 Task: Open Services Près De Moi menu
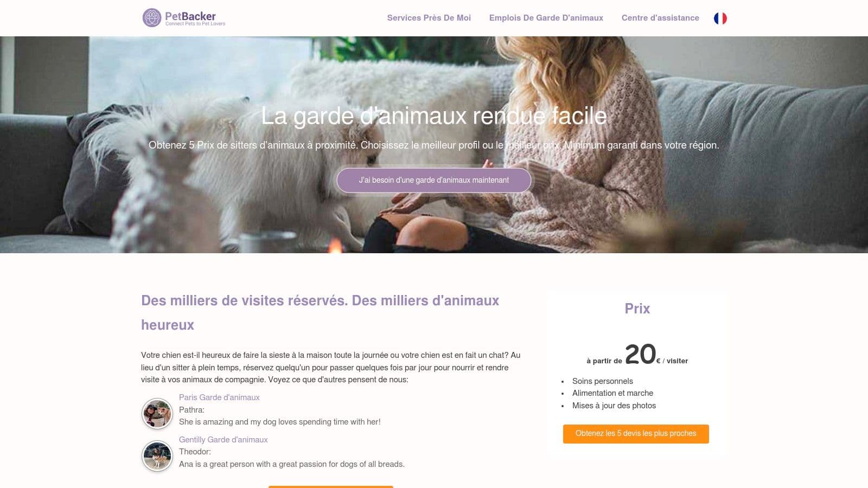[429, 18]
